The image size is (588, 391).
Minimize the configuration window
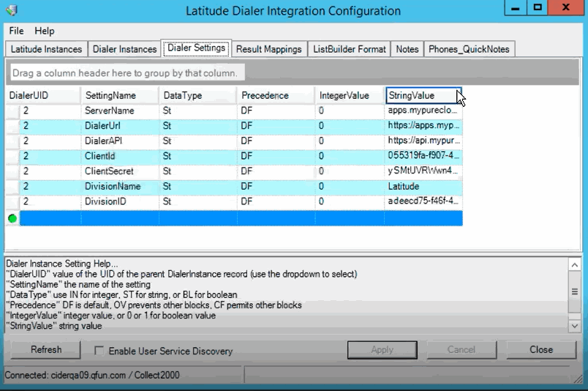pos(516,7)
